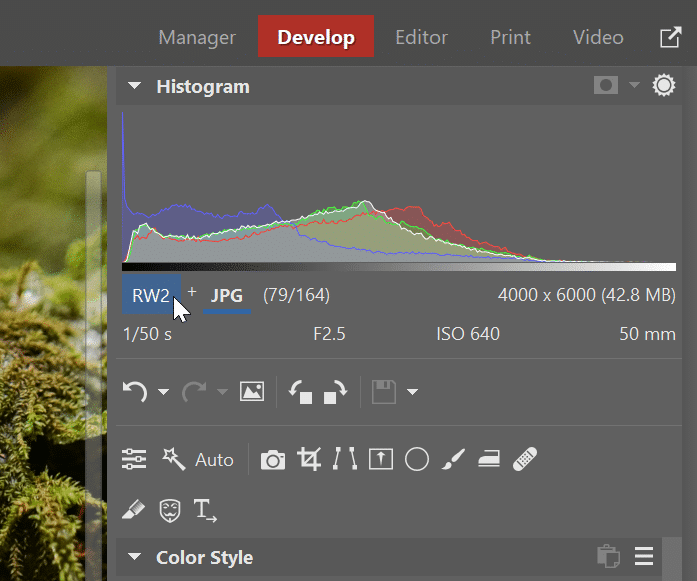The height and width of the screenshot is (581, 697).
Task: Open the Color Style hamburger menu
Action: point(644,556)
